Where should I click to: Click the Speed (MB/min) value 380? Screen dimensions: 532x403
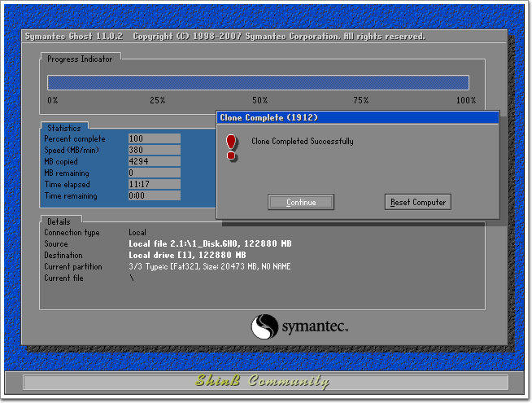tap(155, 150)
